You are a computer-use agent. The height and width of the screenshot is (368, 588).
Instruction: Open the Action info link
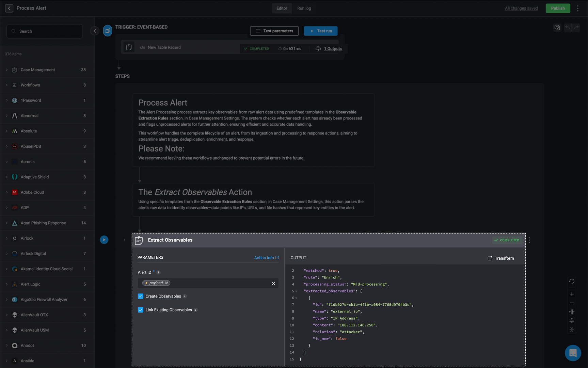pyautogui.click(x=266, y=258)
